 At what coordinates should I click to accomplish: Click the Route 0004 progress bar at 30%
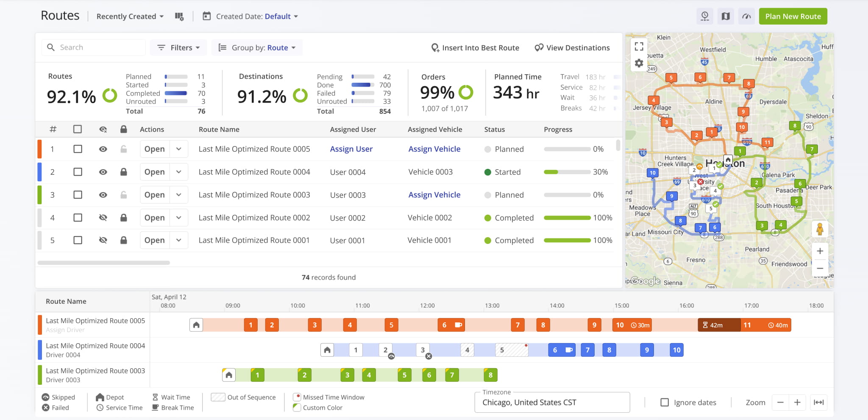click(x=567, y=172)
